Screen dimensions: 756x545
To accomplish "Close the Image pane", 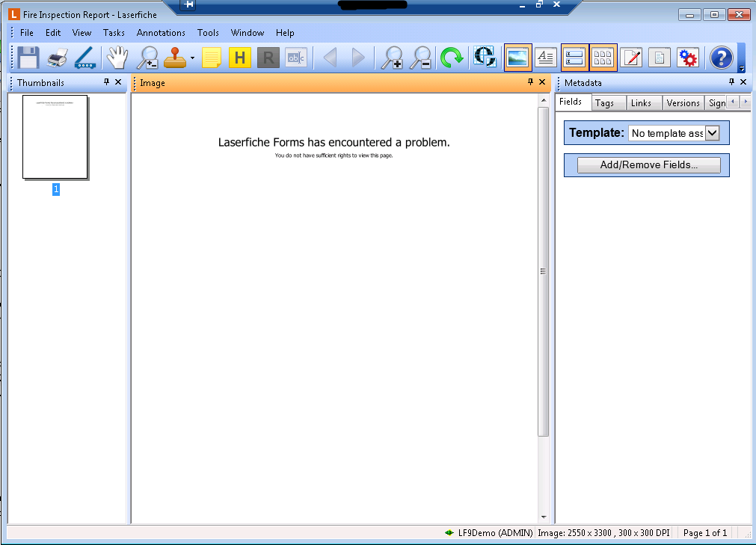I will click(542, 82).
